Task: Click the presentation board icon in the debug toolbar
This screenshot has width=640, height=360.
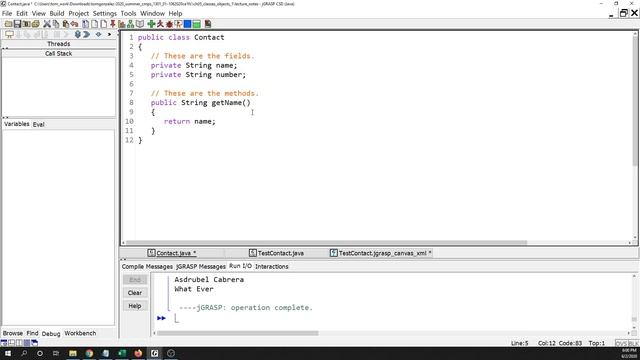Action: (x=9, y=35)
